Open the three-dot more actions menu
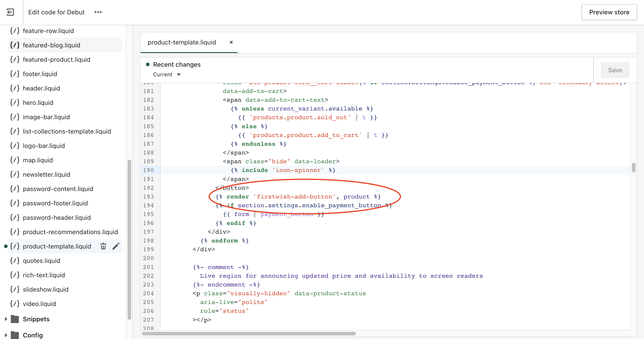 tap(98, 12)
